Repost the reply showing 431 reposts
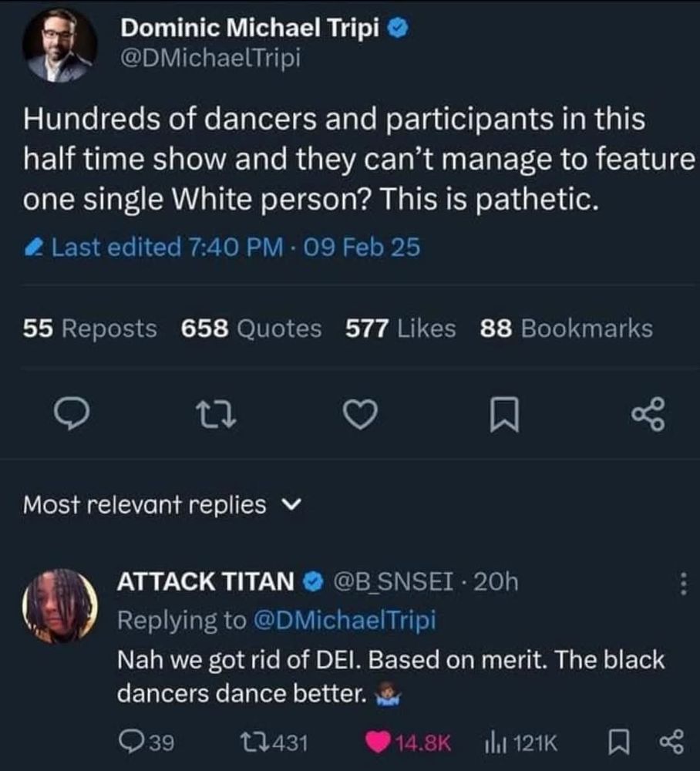Viewport: 700px width, 771px height. (x=274, y=742)
